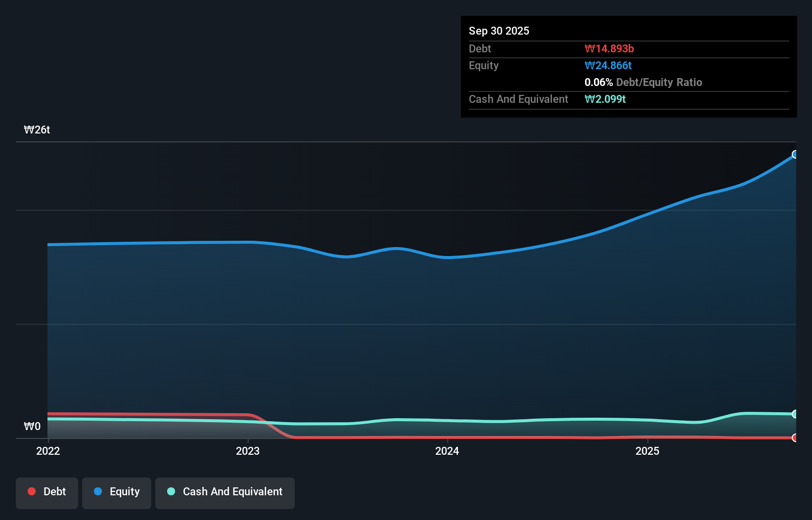
Task: Open the Debt/Equity Ratio detail row
Action: coord(644,82)
